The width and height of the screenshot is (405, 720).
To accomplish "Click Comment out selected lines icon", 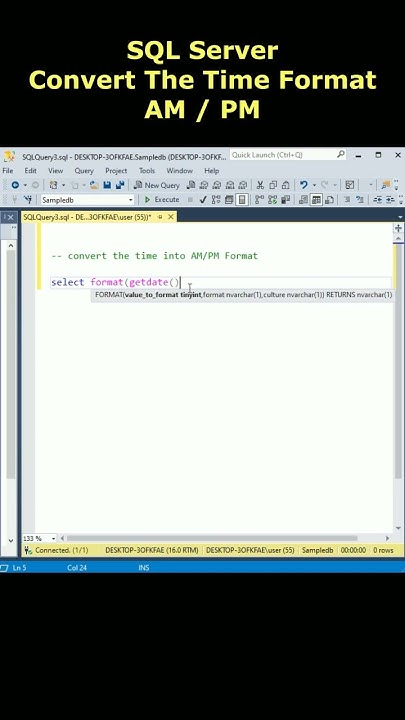I will (347, 199).
